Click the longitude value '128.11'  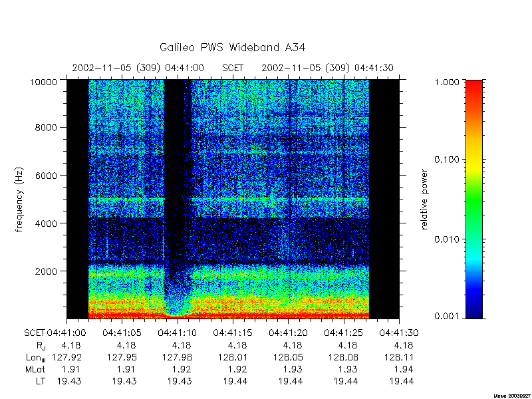pyautogui.click(x=398, y=357)
